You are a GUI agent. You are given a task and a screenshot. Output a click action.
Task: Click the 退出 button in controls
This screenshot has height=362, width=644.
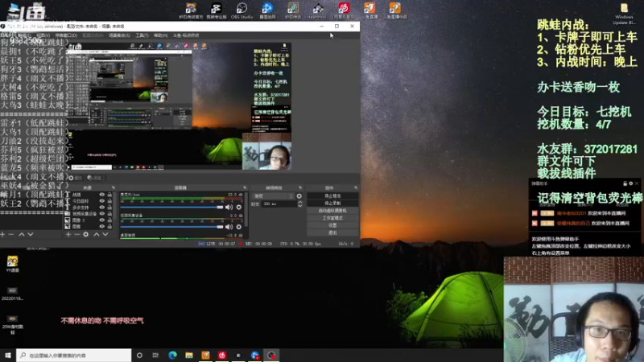pyautogui.click(x=332, y=232)
